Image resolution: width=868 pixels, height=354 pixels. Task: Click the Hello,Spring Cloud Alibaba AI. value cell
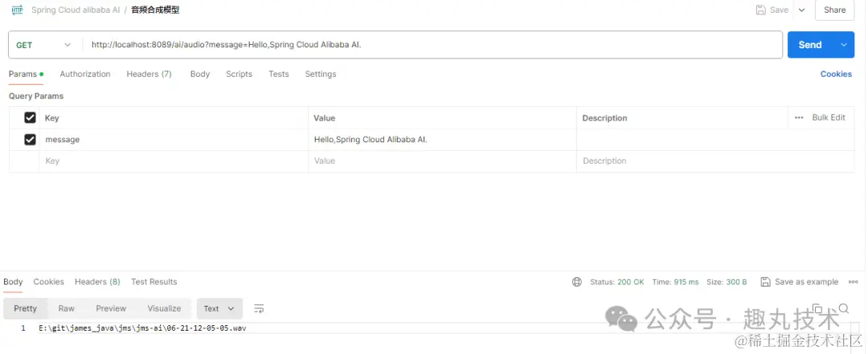[442, 140]
